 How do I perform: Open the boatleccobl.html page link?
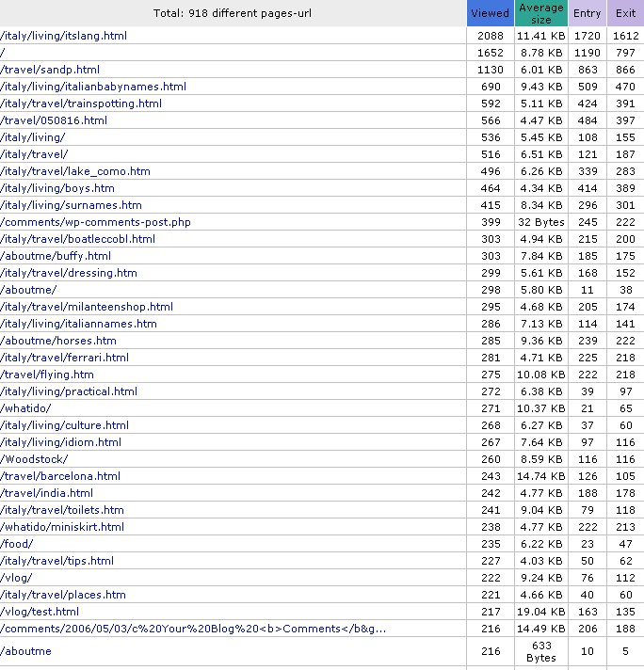(x=78, y=239)
